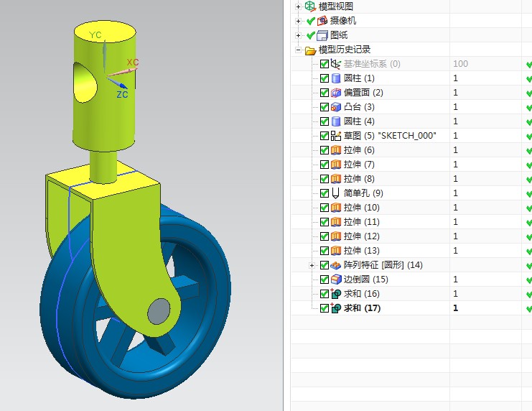
Task: Toggle the 阵列特征 [圆形] (14) checkbox
Action: pos(325,265)
